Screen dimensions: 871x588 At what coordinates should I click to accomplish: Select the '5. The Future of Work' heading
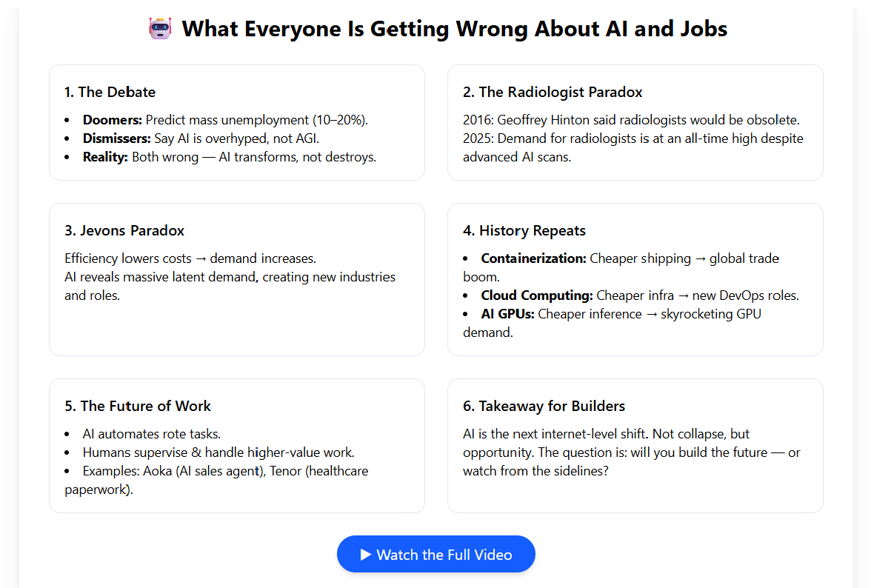[138, 406]
